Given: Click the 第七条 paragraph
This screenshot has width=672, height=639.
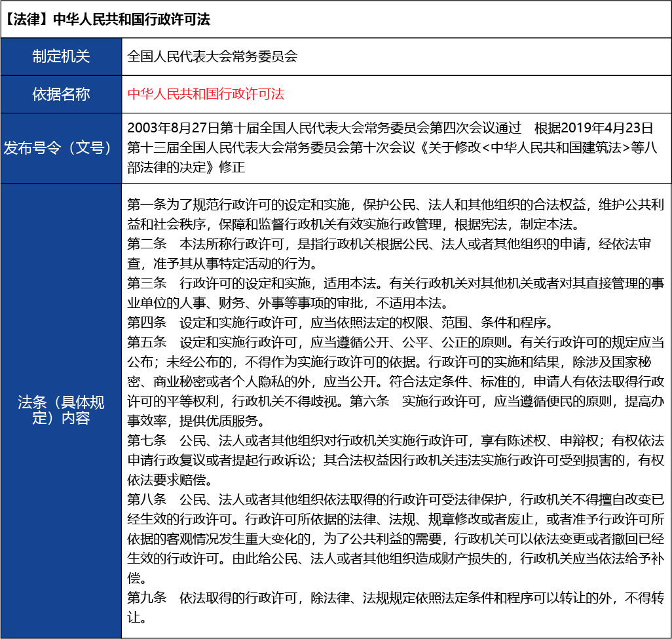Looking at the screenshot, I should pos(395,460).
